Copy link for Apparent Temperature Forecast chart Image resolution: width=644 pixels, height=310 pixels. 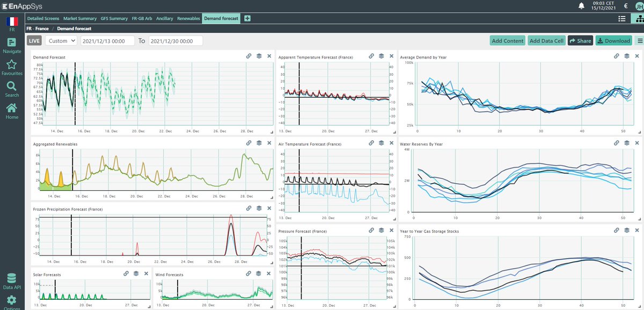click(x=371, y=56)
